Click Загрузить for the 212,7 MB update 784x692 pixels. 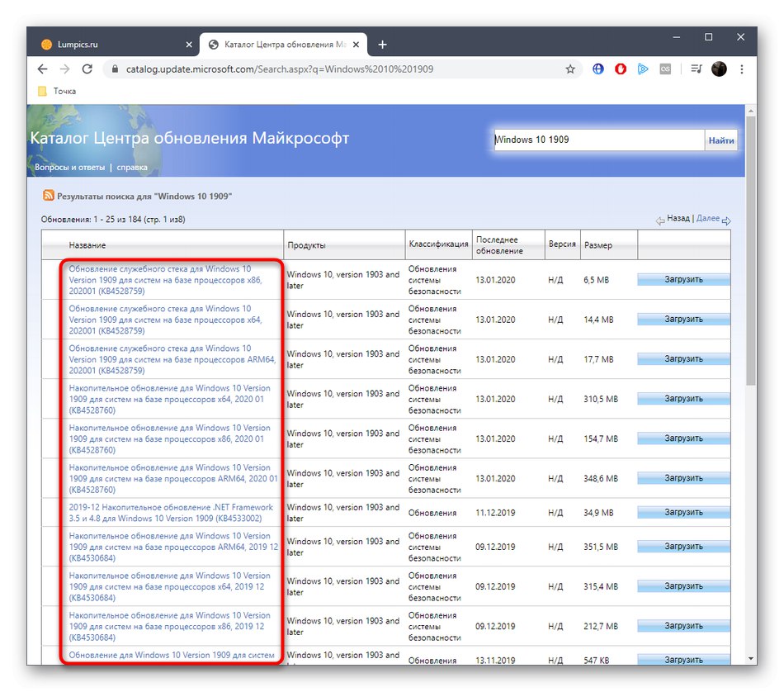pos(683,625)
